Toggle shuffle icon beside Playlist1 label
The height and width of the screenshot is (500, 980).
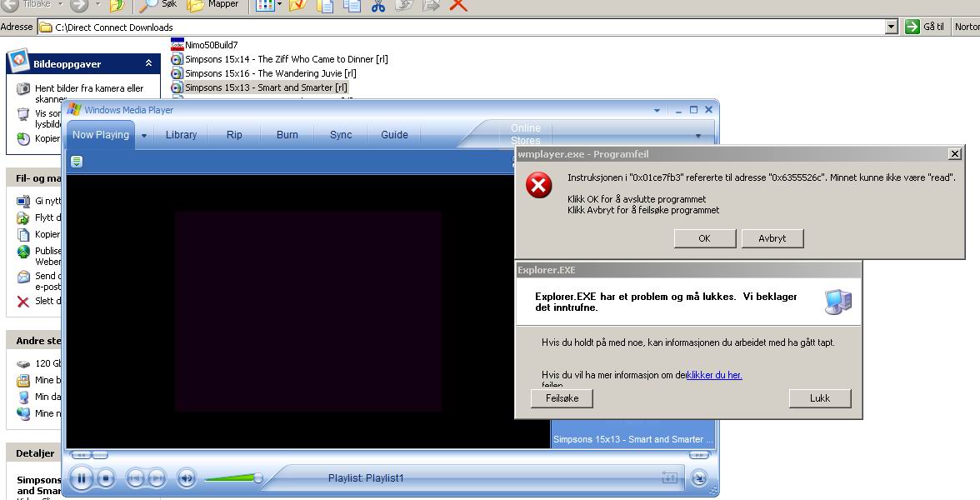click(669, 478)
